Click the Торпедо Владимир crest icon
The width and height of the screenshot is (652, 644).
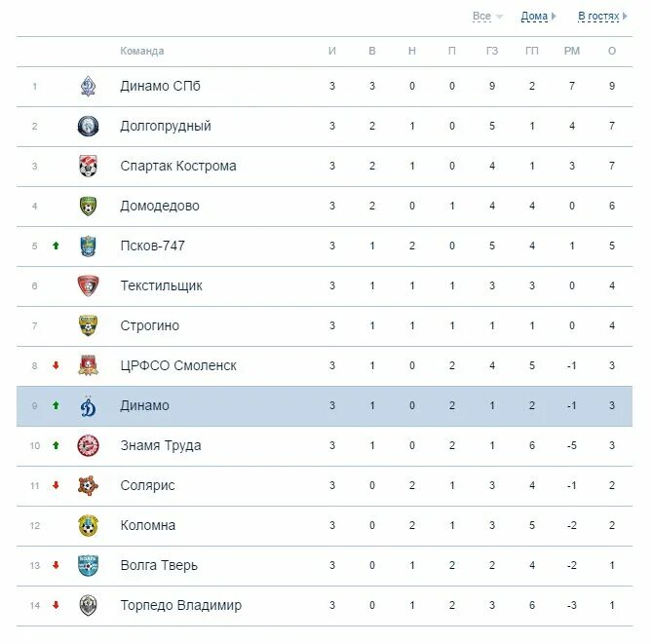(88, 605)
